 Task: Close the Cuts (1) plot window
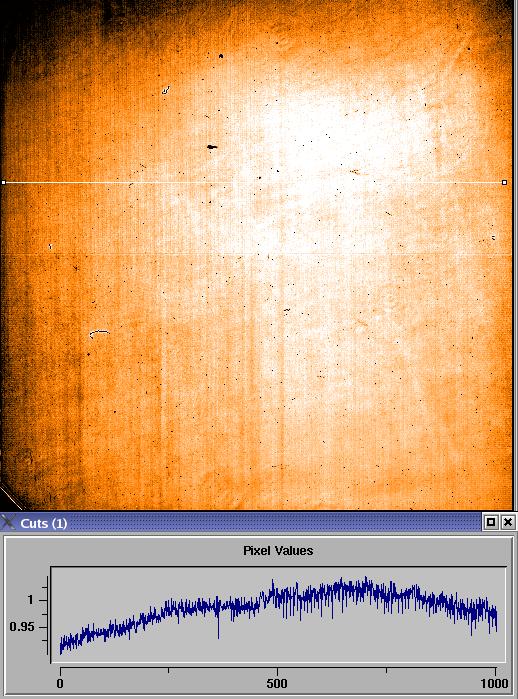508,522
